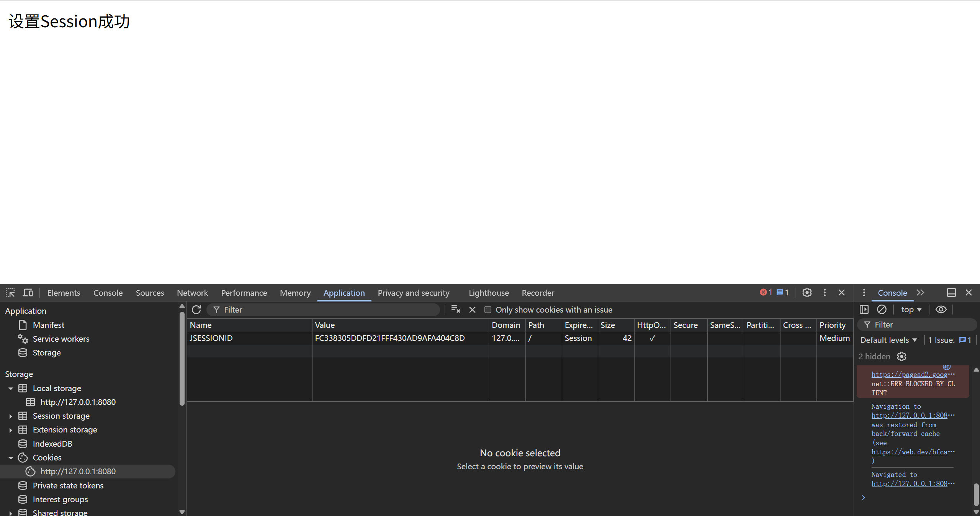Open the 'top' context dropdown

(x=911, y=310)
